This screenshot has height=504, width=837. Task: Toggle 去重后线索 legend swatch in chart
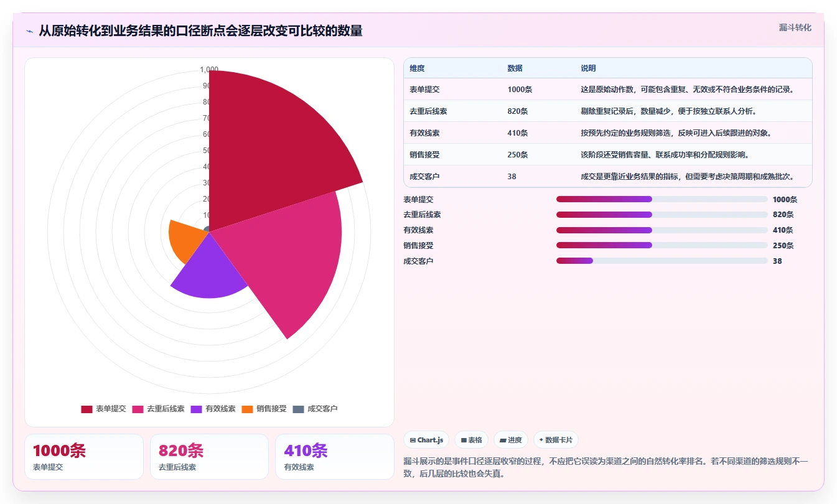pyautogui.click(x=138, y=409)
